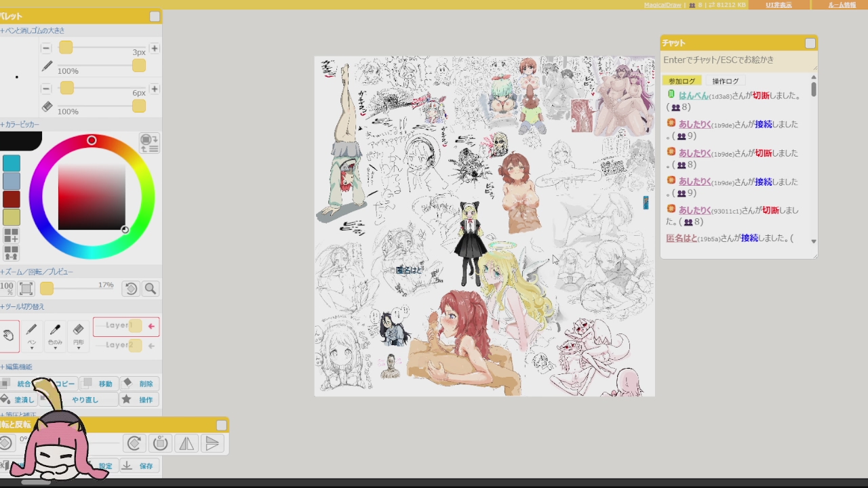Reset canvas rotation in the zoom section
The height and width of the screenshot is (488, 868).
pyautogui.click(x=131, y=289)
